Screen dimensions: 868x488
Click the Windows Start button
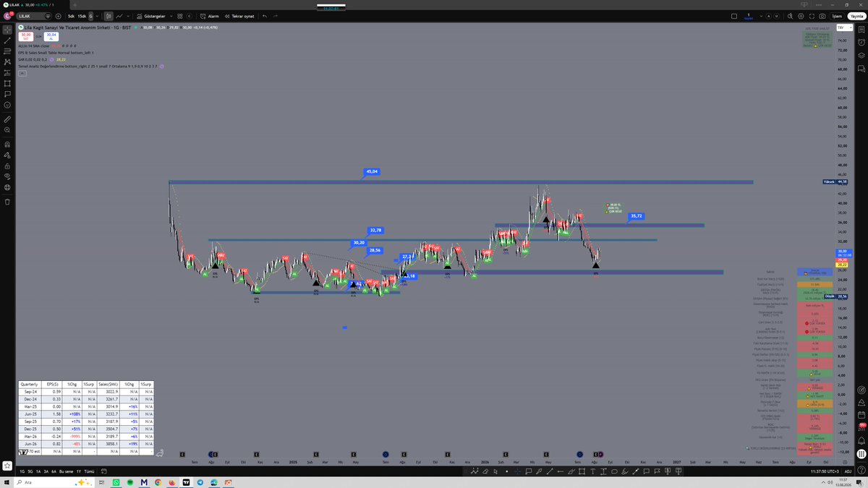click(7, 482)
